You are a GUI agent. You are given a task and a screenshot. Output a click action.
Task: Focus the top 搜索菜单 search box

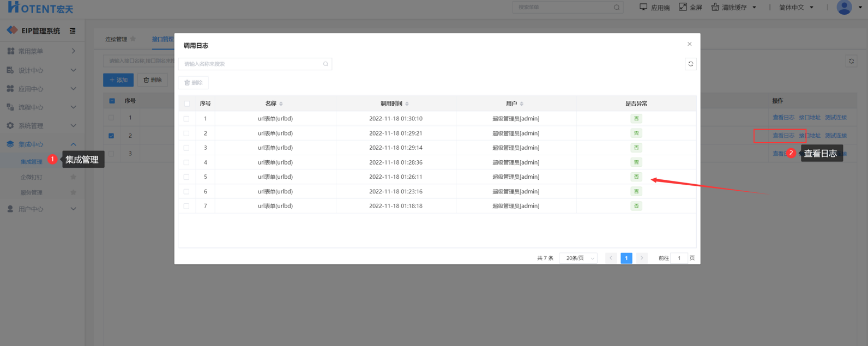pyautogui.click(x=568, y=8)
